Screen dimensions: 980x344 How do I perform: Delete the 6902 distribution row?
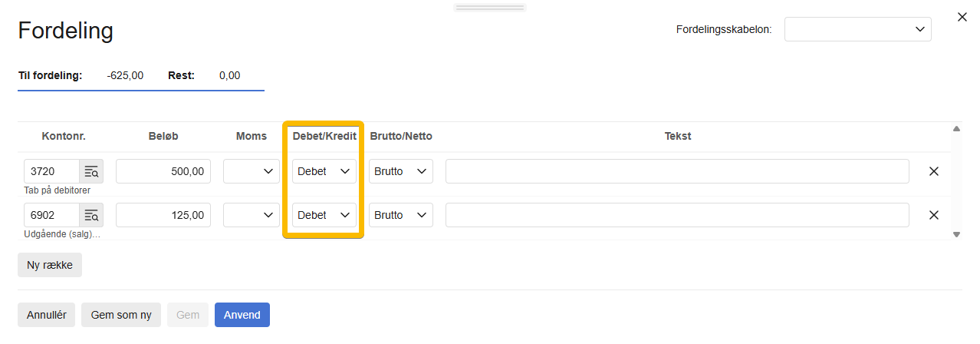point(933,215)
